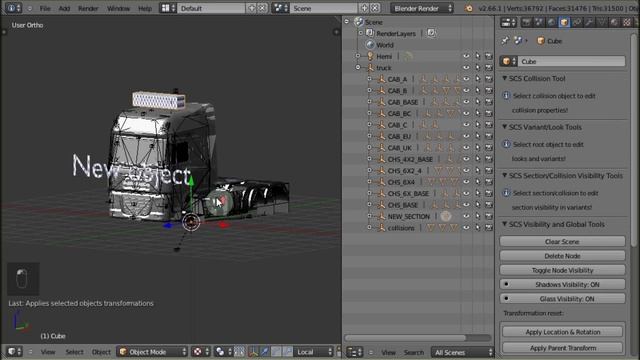
Task: Hide CAB_BASE with its eye icon
Action: (x=466, y=102)
